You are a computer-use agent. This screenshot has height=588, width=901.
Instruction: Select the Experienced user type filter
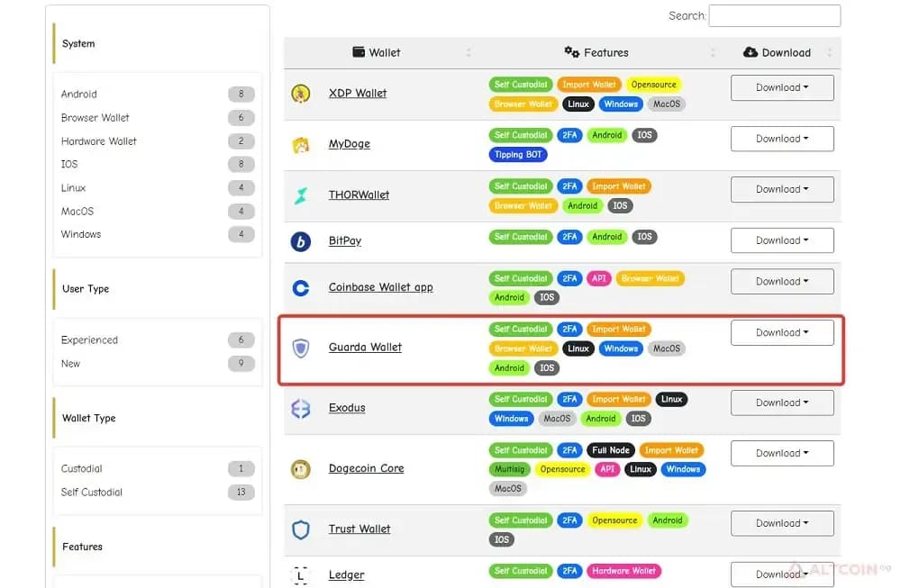point(157,340)
